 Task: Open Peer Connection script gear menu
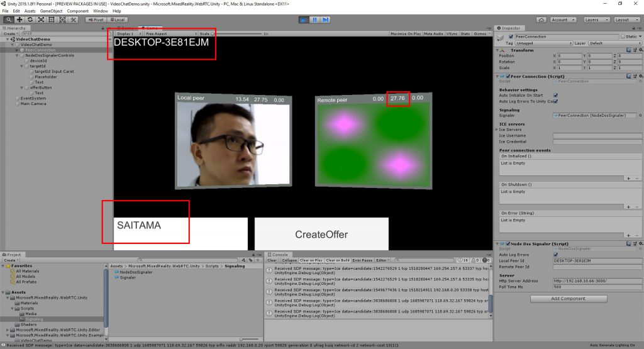[641, 76]
